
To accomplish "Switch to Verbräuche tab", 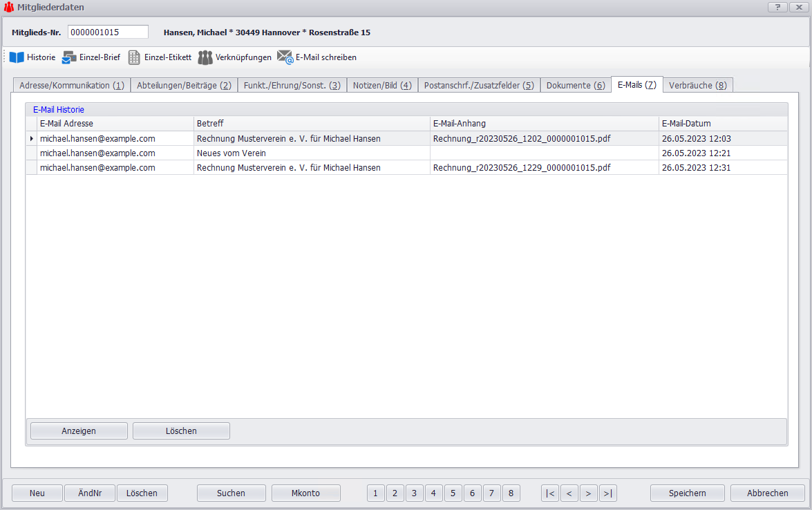I will pyautogui.click(x=697, y=85).
